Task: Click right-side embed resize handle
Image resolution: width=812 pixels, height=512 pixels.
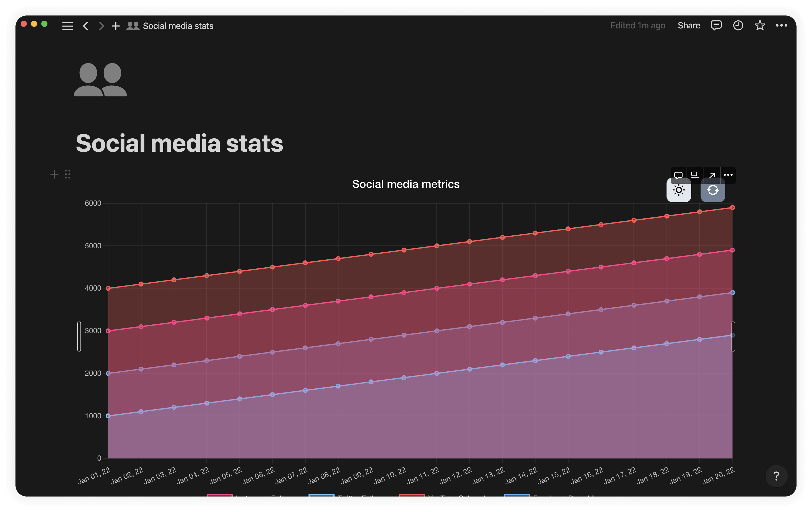Action: (x=733, y=336)
